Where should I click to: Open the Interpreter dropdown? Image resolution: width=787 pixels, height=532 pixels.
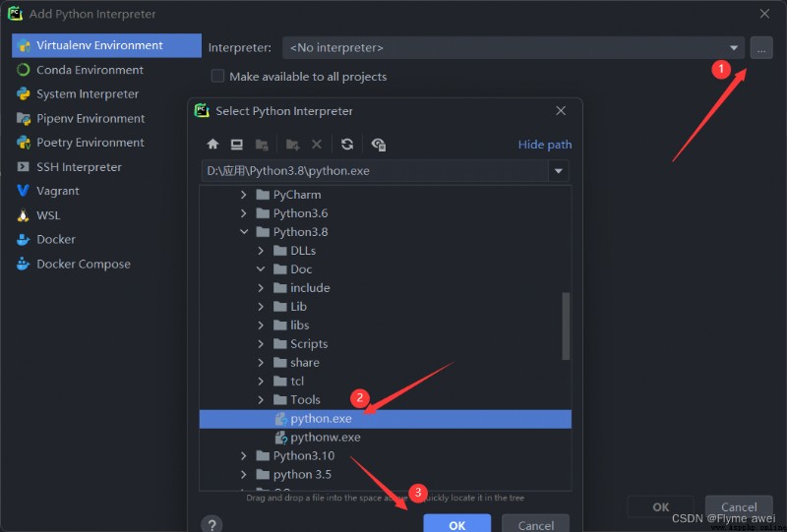(733, 47)
